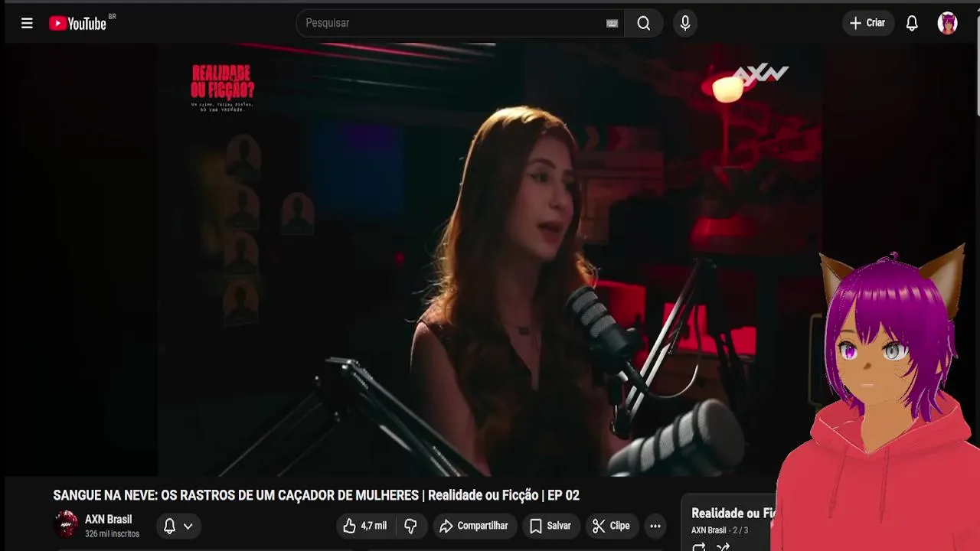Open the AXN Brasil channel name link
980x551 pixels.
(108, 520)
